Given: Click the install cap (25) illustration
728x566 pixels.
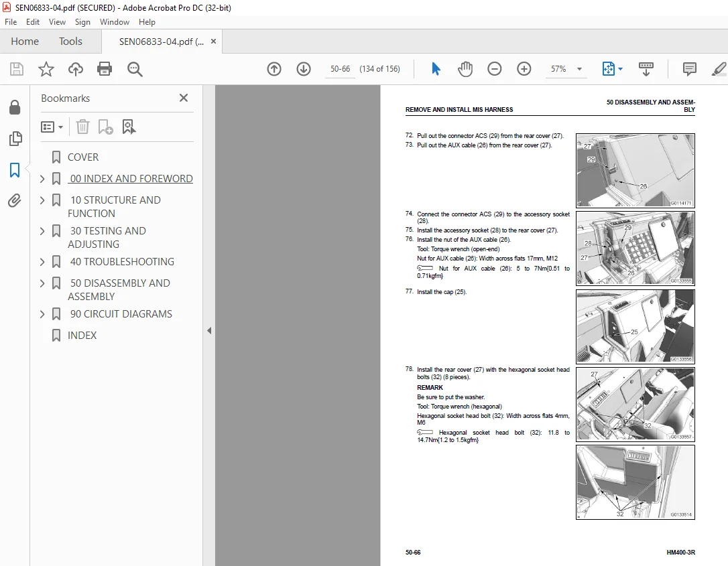Looking at the screenshot, I should (x=635, y=326).
